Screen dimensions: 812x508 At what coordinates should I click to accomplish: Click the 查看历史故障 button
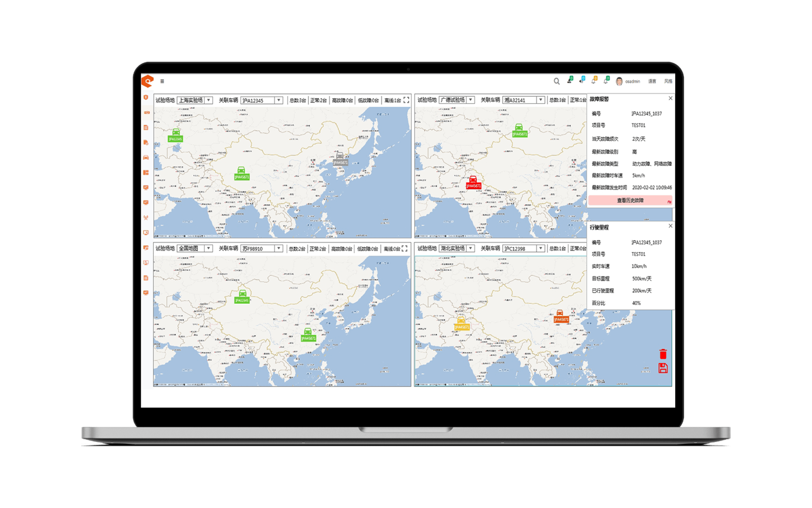tap(630, 201)
